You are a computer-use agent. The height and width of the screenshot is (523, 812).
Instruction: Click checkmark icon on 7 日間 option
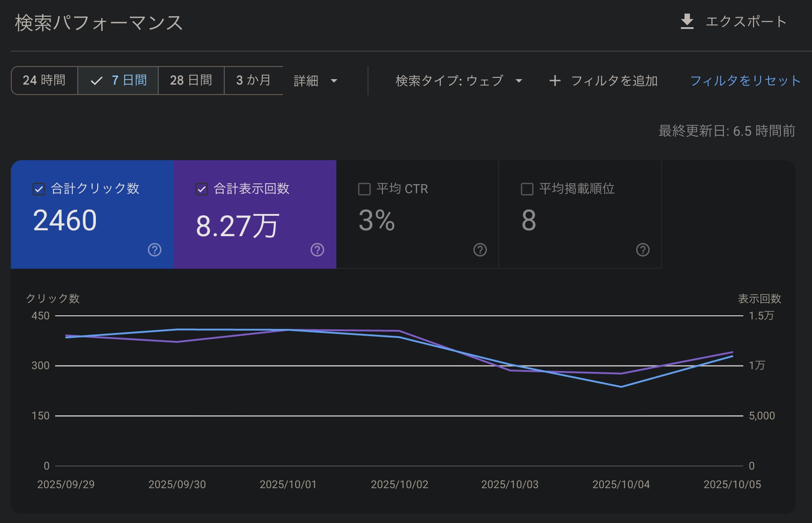point(96,81)
